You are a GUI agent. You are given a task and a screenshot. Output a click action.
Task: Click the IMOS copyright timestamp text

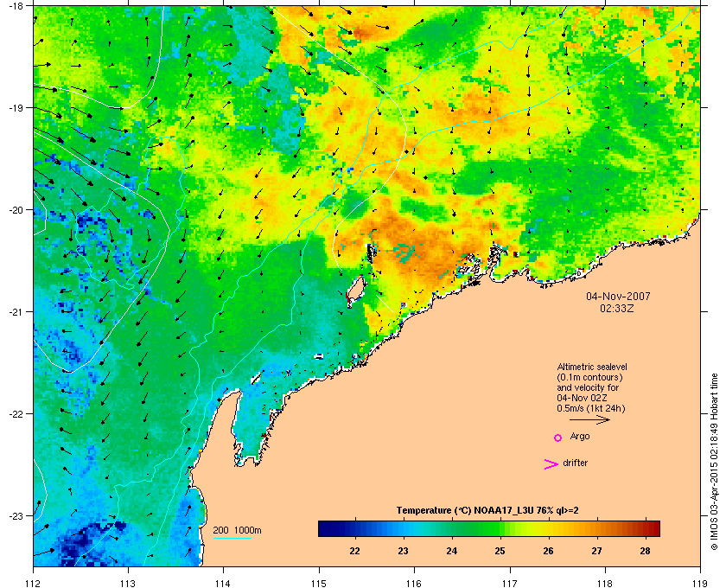point(714,462)
